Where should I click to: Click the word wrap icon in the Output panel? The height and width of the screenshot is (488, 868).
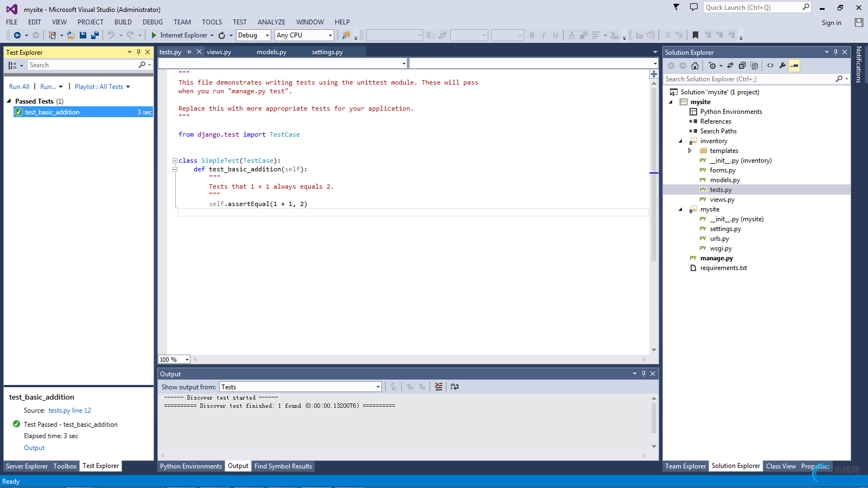coord(455,387)
